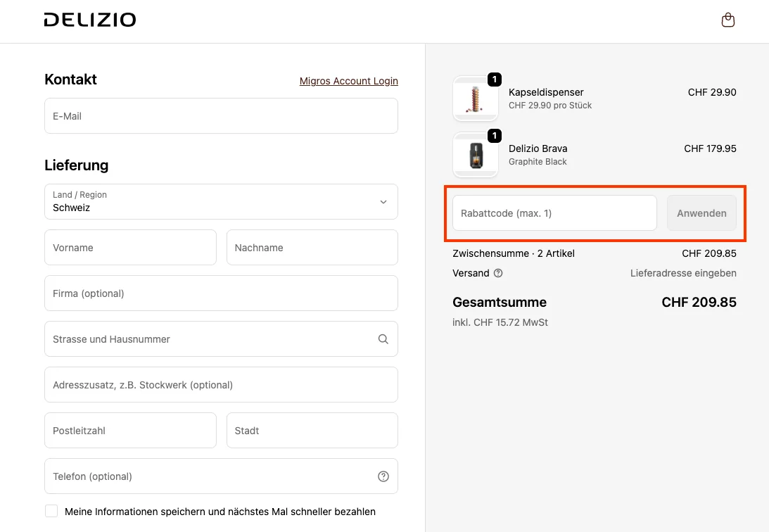Click the Kapseldispenser product thumbnail
The width and height of the screenshot is (769, 532).
point(476,99)
